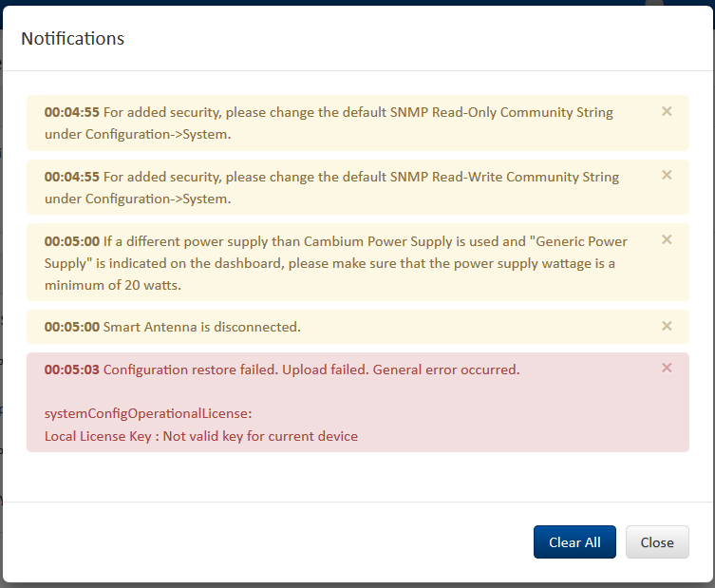Dismiss the Smart Antenna disconnected alert
The image size is (715, 588).
(x=667, y=326)
